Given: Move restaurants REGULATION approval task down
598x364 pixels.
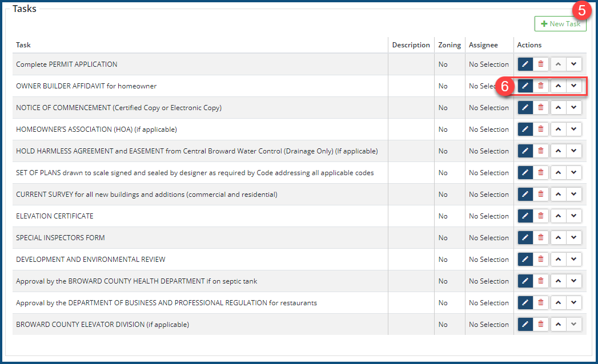Looking at the screenshot, I should [573, 303].
